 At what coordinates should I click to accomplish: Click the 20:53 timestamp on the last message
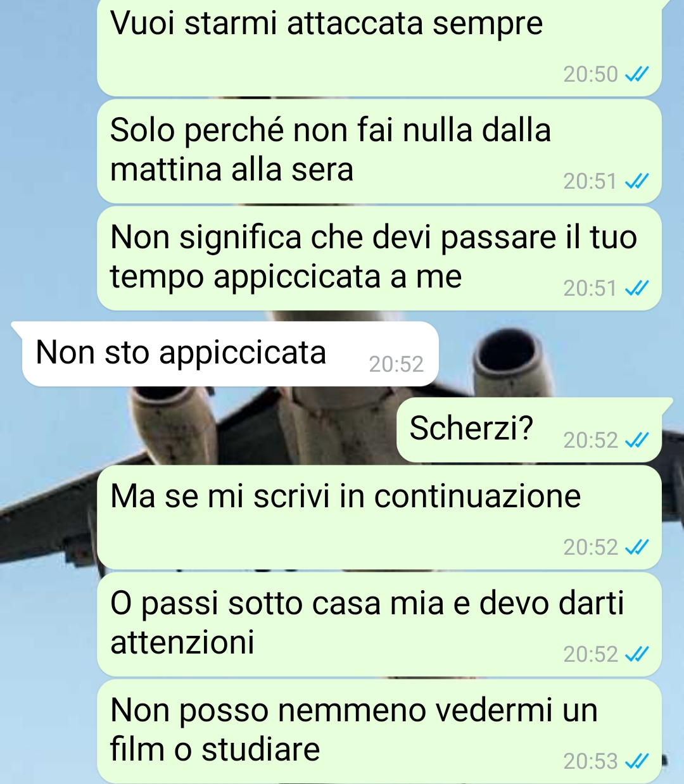click(590, 761)
